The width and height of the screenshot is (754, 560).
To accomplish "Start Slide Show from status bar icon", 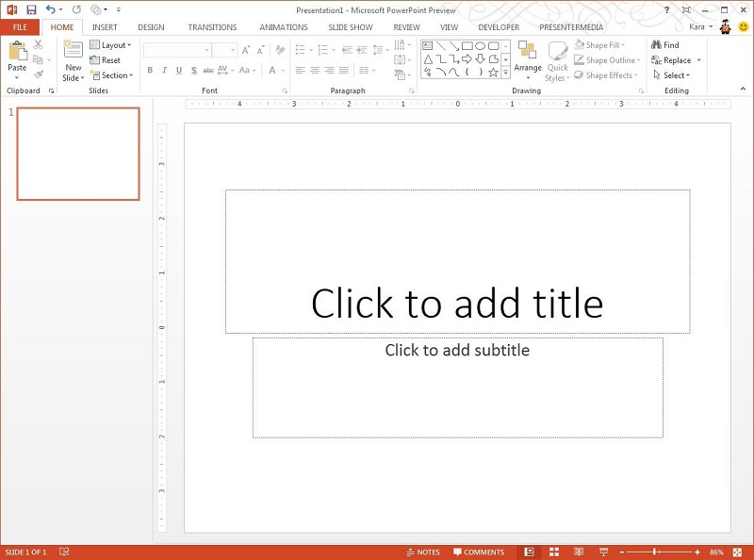I will click(604, 552).
